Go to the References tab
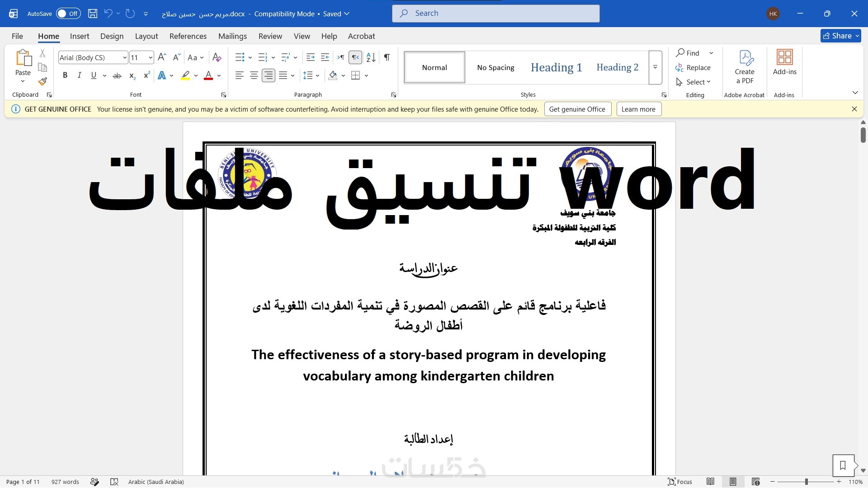 188,36
